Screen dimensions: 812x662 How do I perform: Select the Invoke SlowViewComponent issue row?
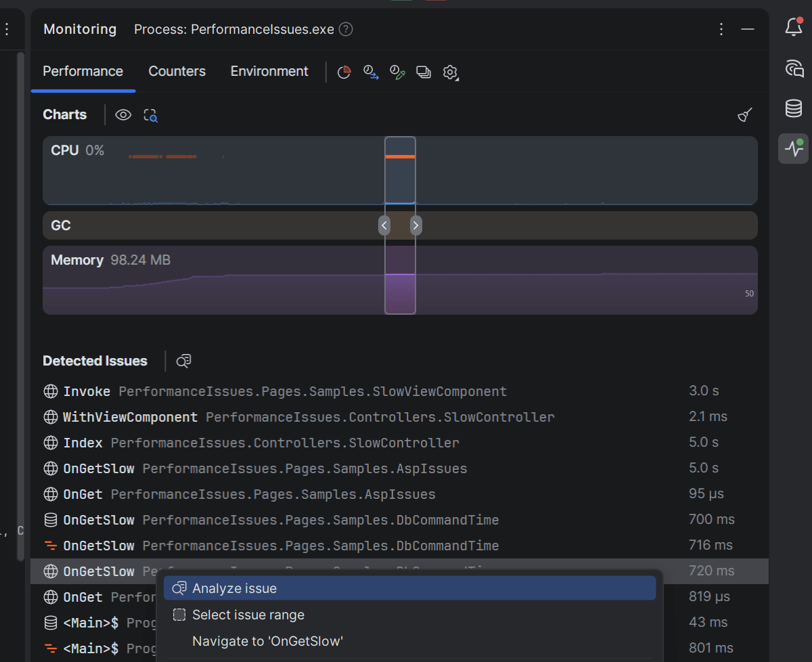[284, 391]
